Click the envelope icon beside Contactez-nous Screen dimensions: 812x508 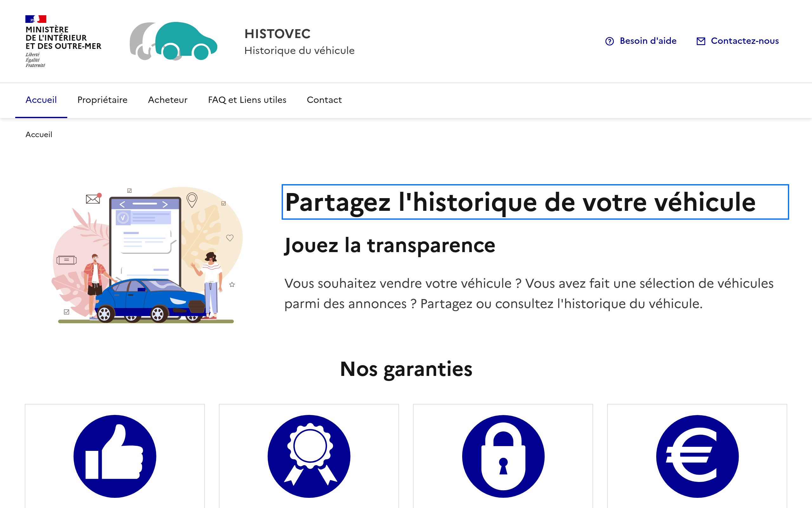pyautogui.click(x=701, y=41)
